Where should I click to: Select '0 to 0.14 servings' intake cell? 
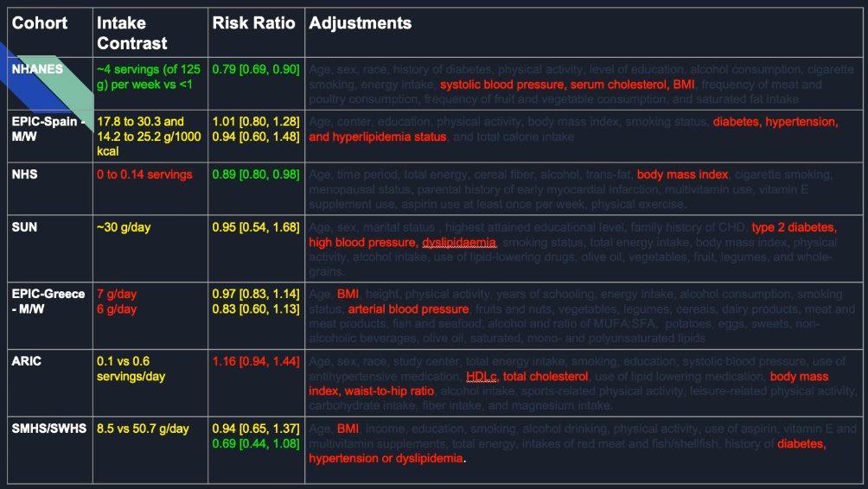coord(150,188)
